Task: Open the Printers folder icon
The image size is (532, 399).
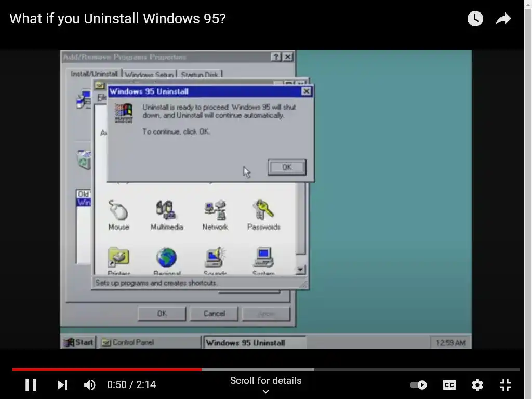Action: pyautogui.click(x=119, y=261)
